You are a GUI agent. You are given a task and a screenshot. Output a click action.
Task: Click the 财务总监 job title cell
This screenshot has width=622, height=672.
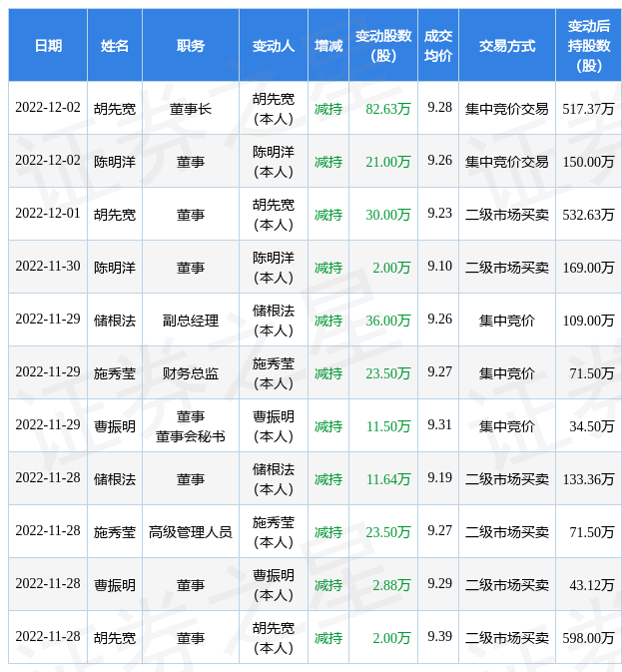point(191,373)
